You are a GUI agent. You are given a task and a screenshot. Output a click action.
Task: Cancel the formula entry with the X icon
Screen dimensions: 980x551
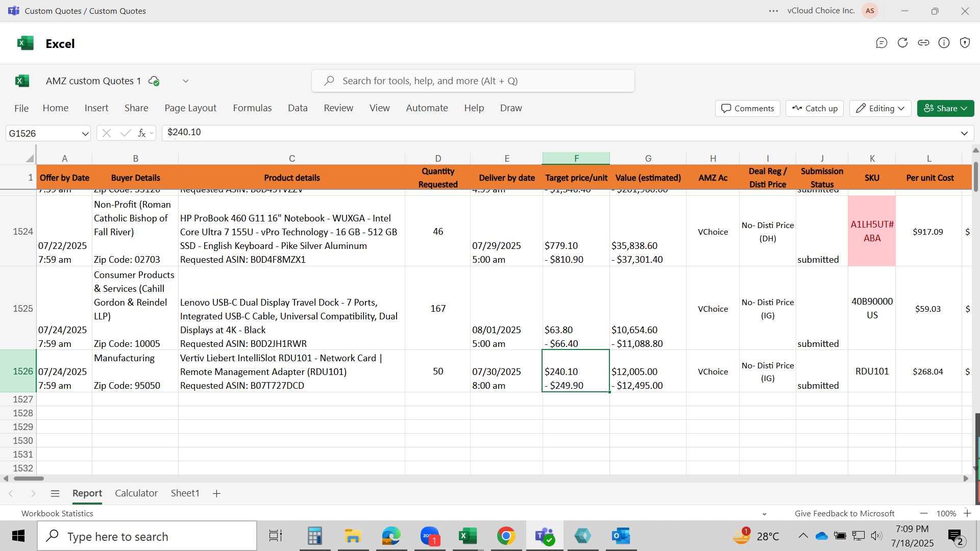[x=106, y=133]
